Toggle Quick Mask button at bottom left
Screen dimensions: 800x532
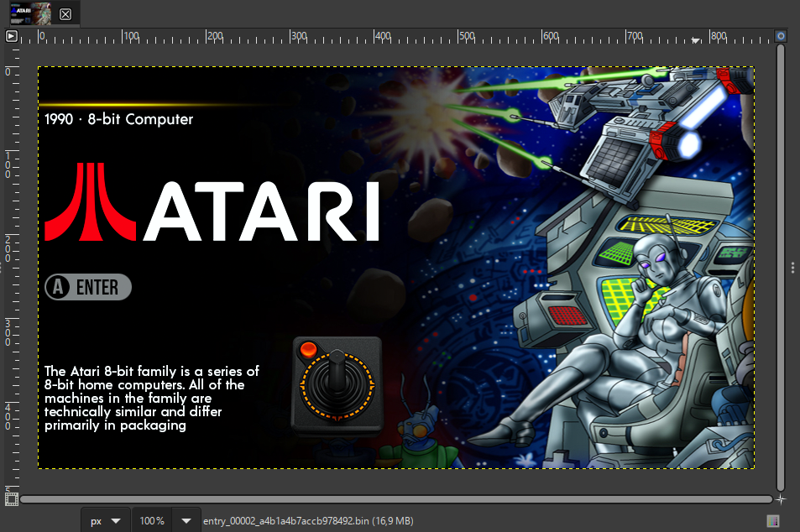(11, 498)
